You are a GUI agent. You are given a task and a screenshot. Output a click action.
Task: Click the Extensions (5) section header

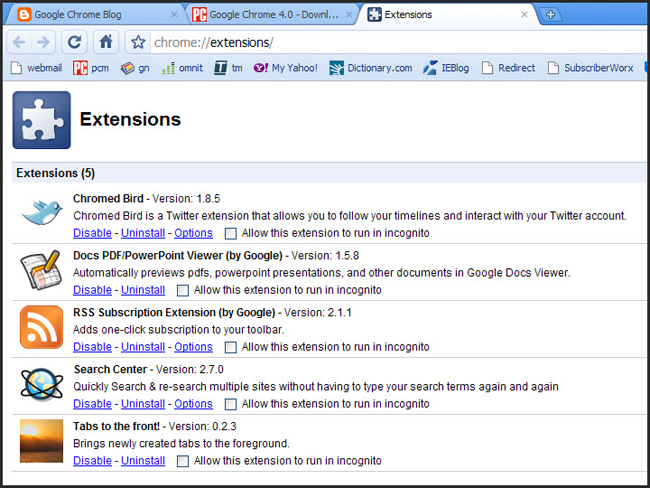pyautogui.click(x=329, y=173)
